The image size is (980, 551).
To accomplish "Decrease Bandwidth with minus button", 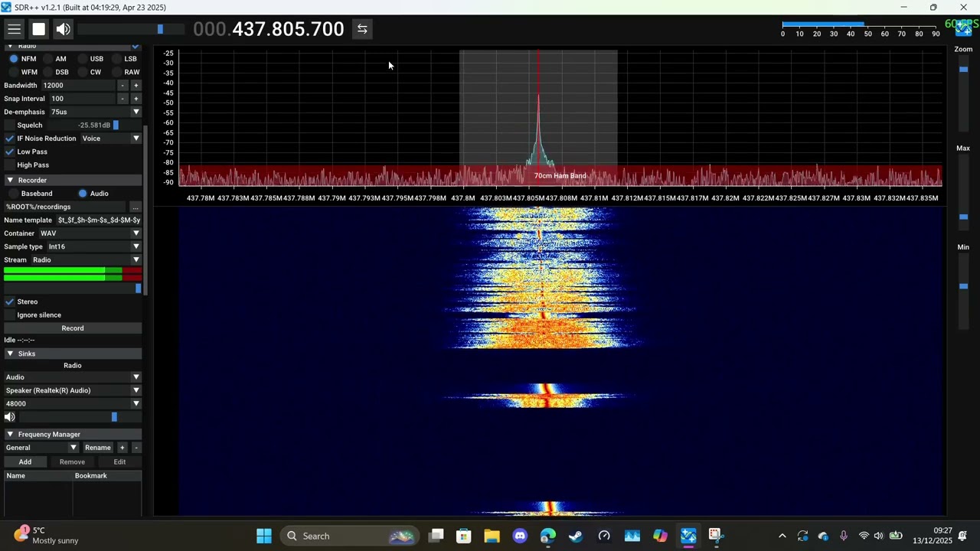I will 122,86.
